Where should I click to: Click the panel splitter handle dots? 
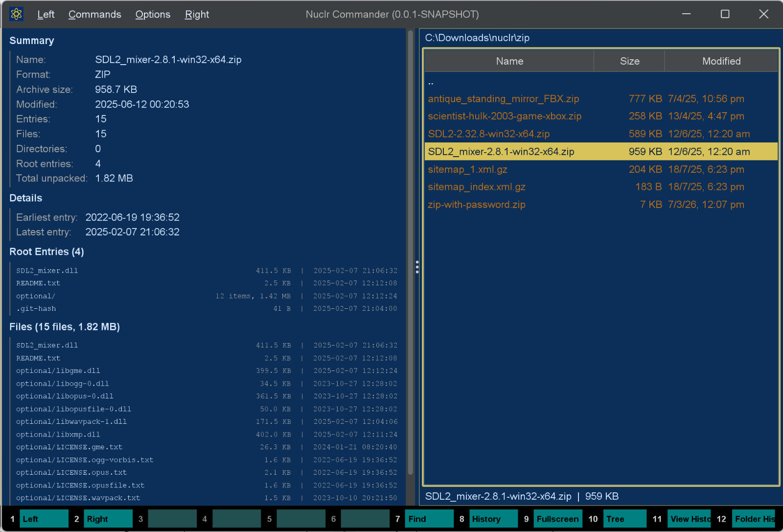(x=417, y=267)
